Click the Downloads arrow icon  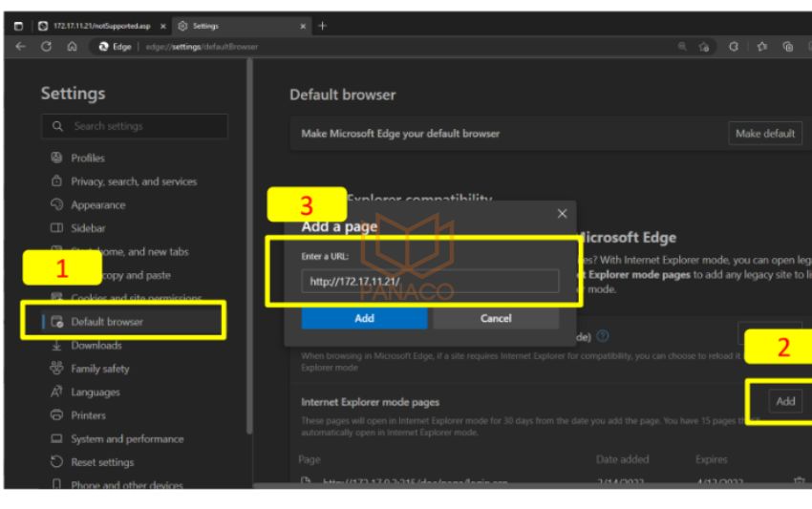pyautogui.click(x=56, y=346)
